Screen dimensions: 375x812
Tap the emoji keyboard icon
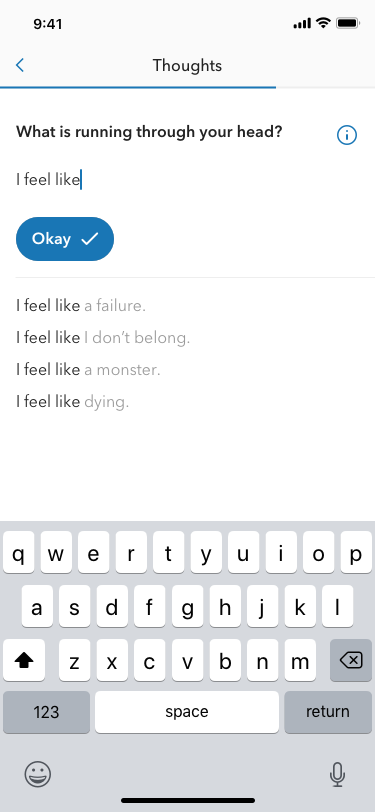coord(38,775)
